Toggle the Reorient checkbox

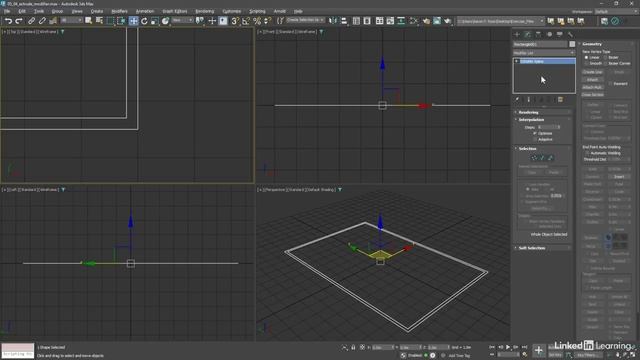611,84
